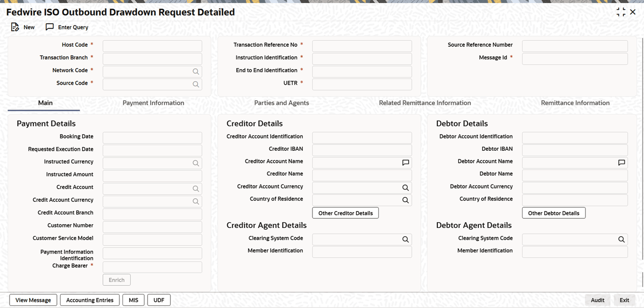Open the Source Code lookup search icon
Viewport: 644px width, 308px height.
pyautogui.click(x=196, y=84)
